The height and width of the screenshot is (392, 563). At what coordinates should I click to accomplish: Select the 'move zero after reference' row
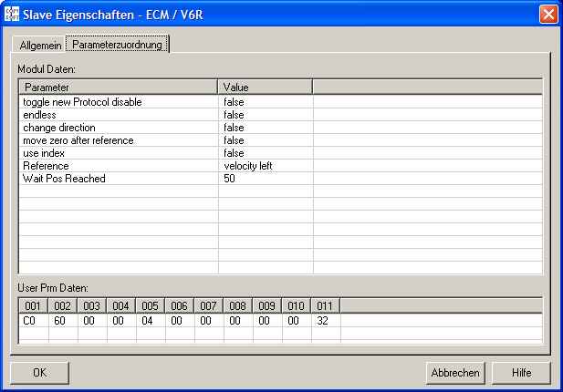point(281,140)
